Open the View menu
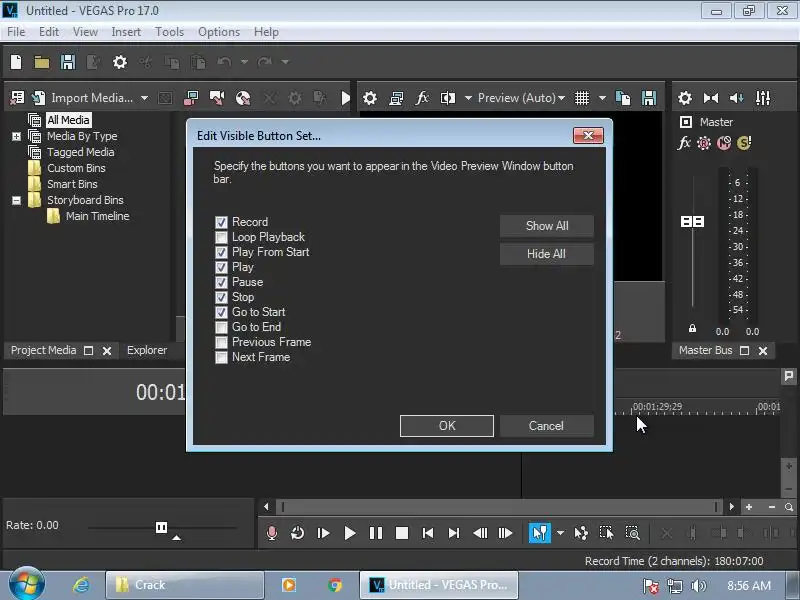Image resolution: width=800 pixels, height=600 pixels. 85,32
